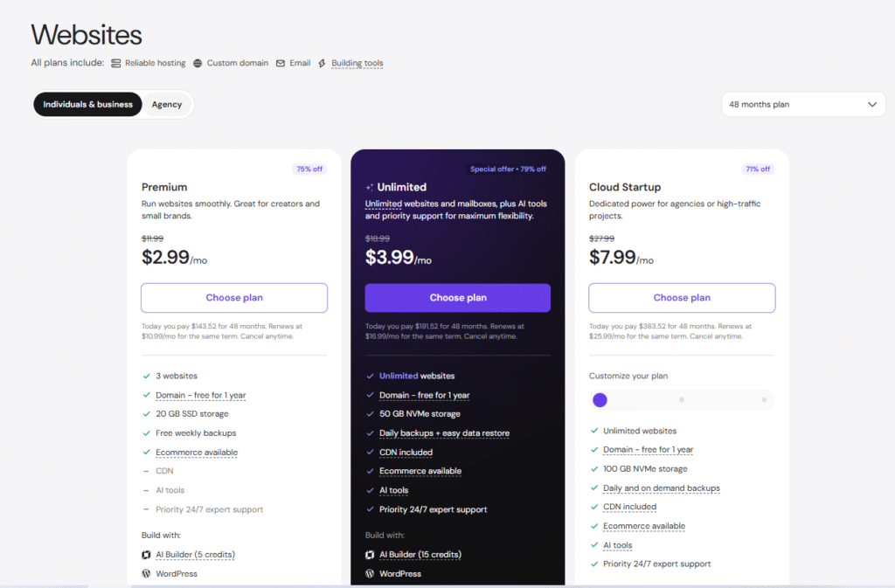Viewport: 895px width, 588px height.
Task: Click 'Ecommerce available' in Cloud Startup
Action: pos(644,526)
